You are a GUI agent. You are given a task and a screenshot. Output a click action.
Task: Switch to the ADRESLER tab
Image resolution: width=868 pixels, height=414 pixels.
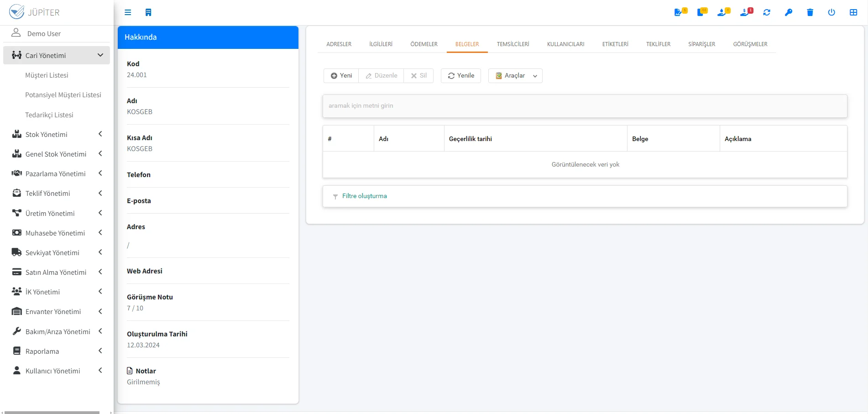[x=339, y=44]
